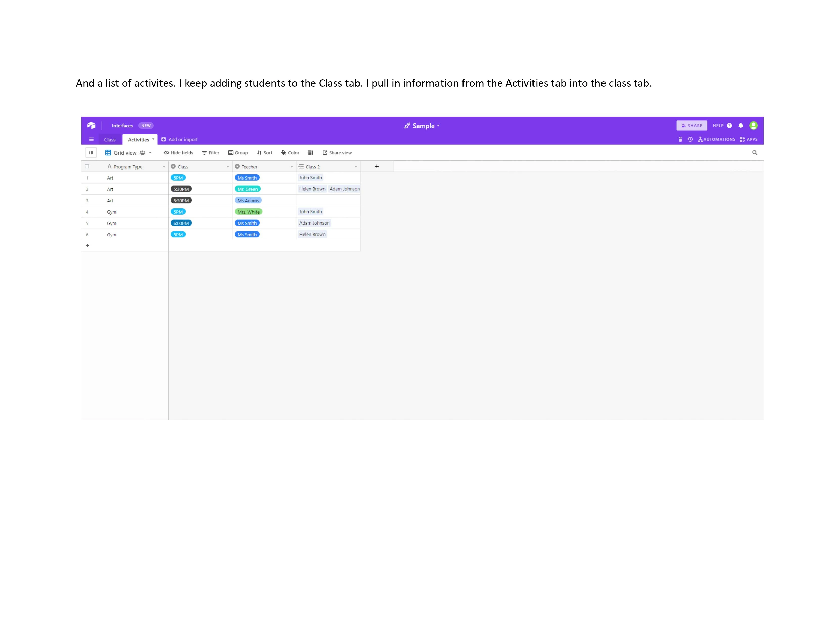The height and width of the screenshot is (644, 834).
Task: Click the Class 2 column header
Action: point(328,166)
